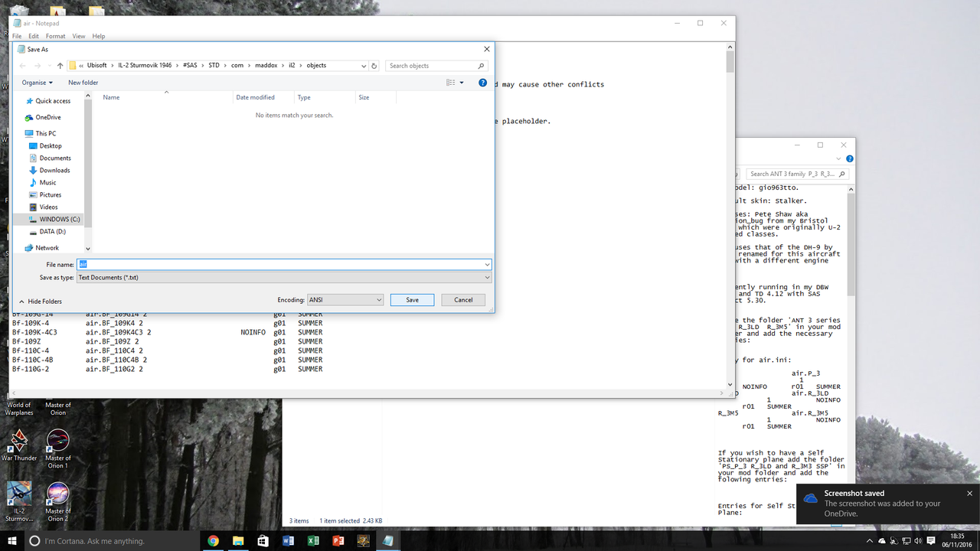Select Network in the navigation pane
The width and height of the screenshot is (980, 551).
[47, 248]
